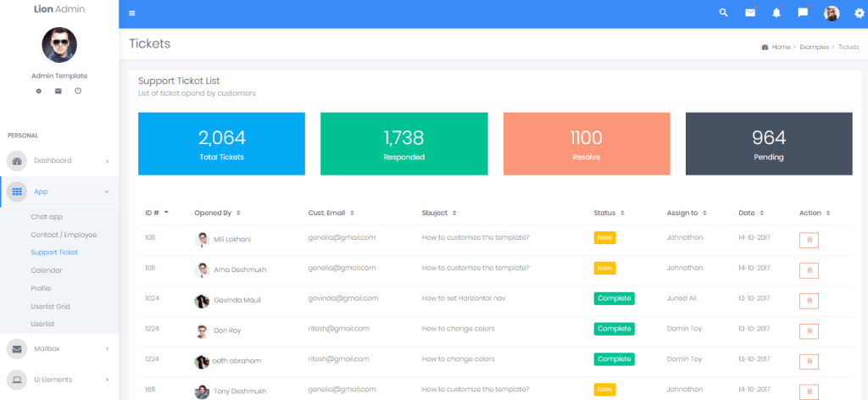The height and width of the screenshot is (400, 868).
Task: Click Mili Lakhani's avatar
Action: click(202, 240)
